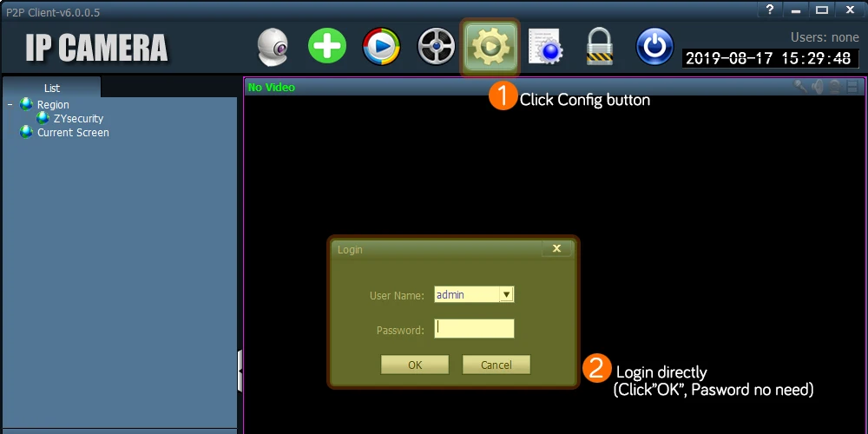The image size is (868, 434).
Task: Click the green plus add device icon
Action: (x=327, y=46)
